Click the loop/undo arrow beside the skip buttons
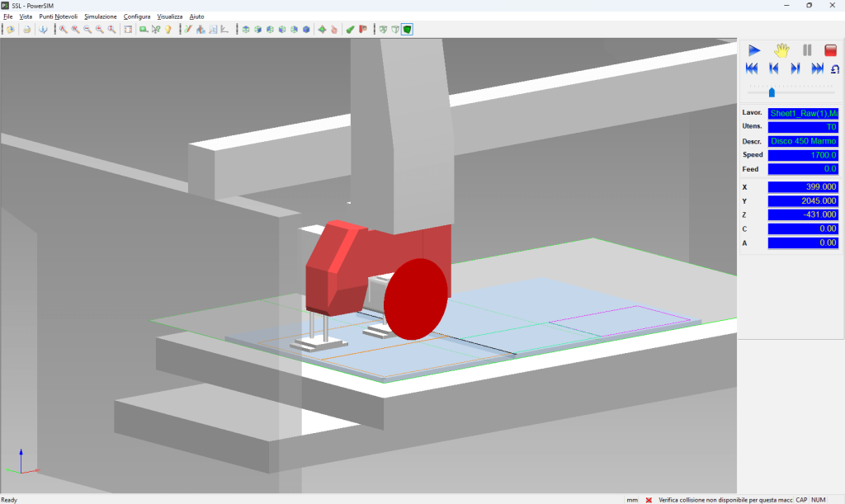This screenshot has width=845, height=504. pos(835,69)
